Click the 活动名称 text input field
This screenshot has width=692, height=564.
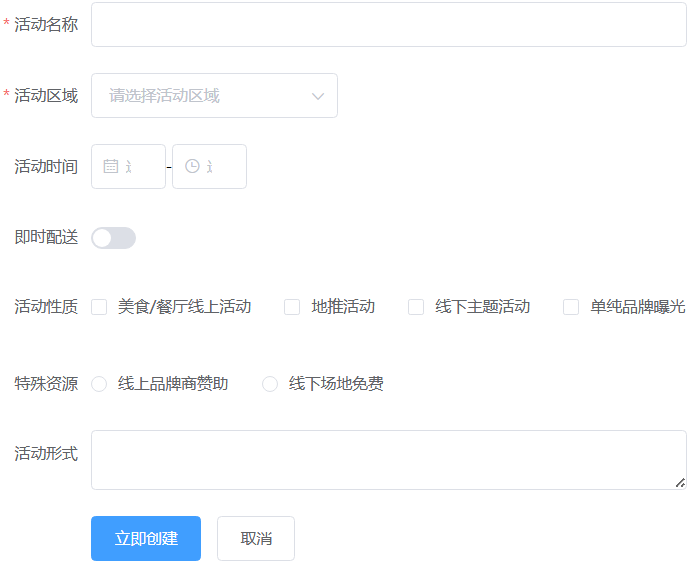[388, 24]
